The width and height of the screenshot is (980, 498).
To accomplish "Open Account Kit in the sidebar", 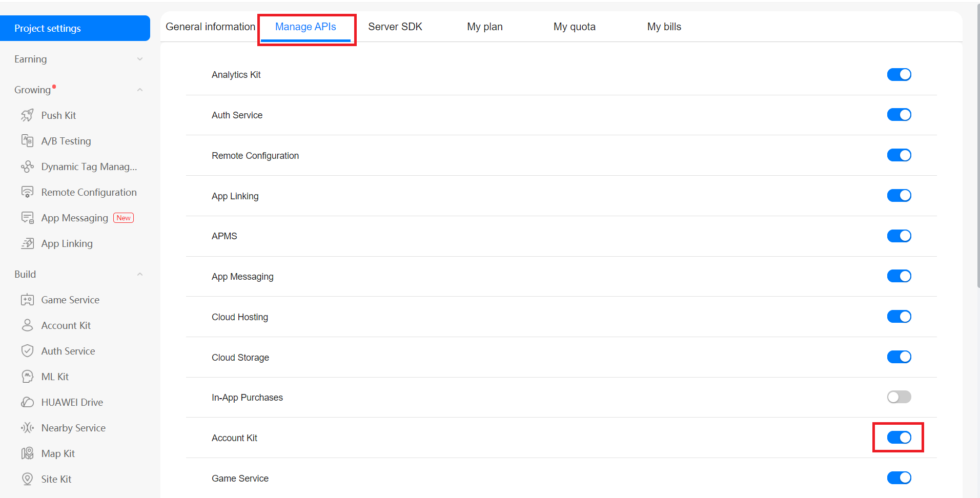I will (66, 325).
